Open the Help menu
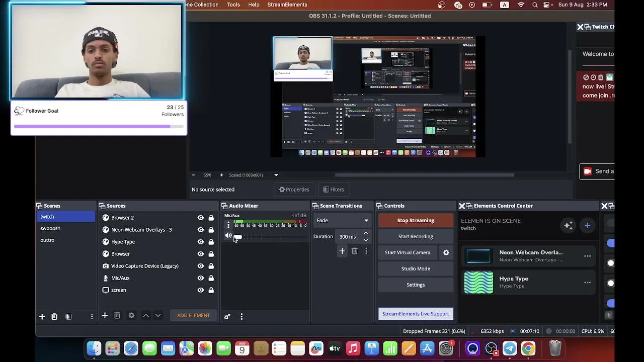 pos(254,5)
